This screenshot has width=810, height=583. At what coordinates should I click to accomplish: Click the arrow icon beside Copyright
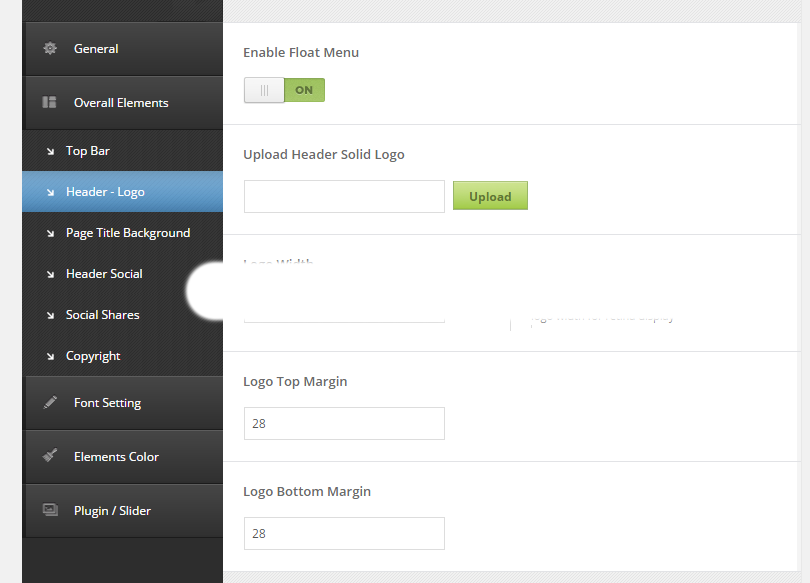click(x=50, y=357)
